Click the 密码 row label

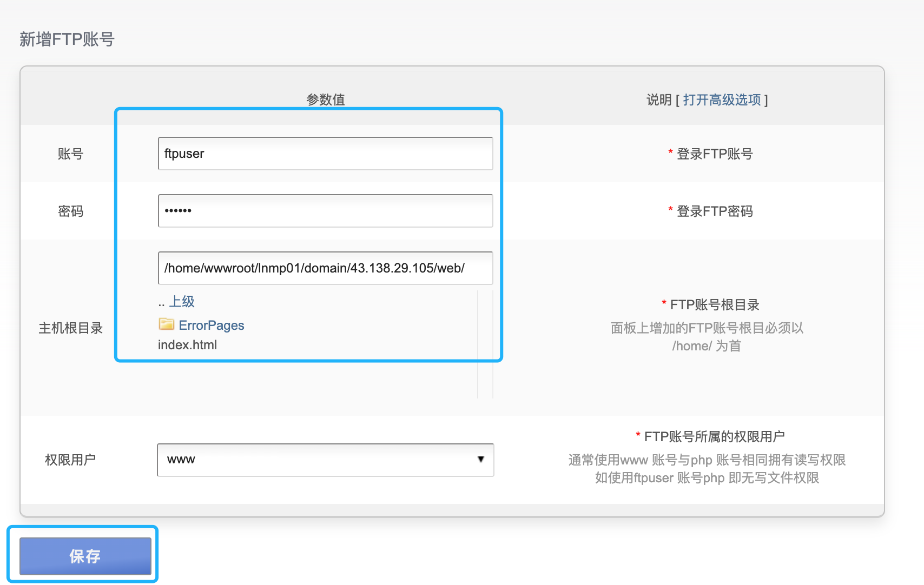[71, 211]
